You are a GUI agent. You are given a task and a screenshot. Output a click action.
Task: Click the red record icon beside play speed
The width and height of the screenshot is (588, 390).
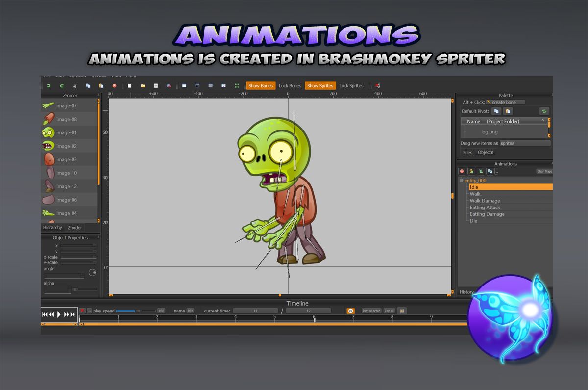(82, 311)
